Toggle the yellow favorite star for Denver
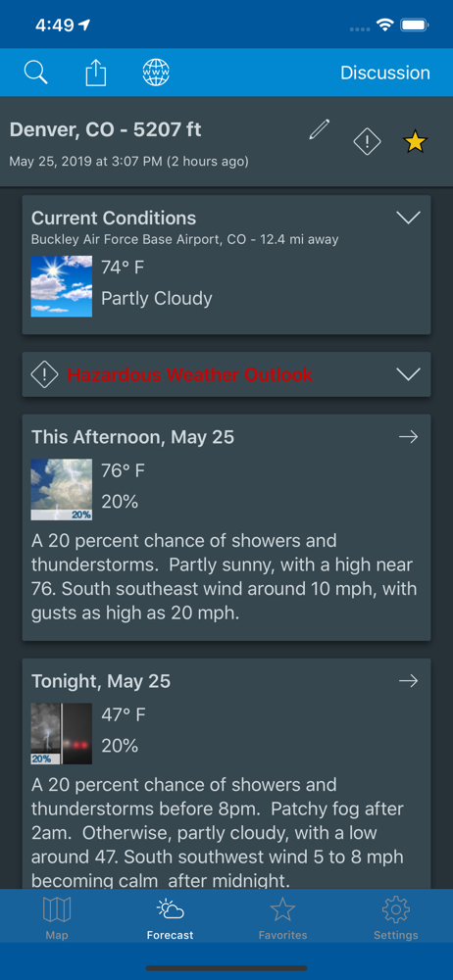 [415, 142]
